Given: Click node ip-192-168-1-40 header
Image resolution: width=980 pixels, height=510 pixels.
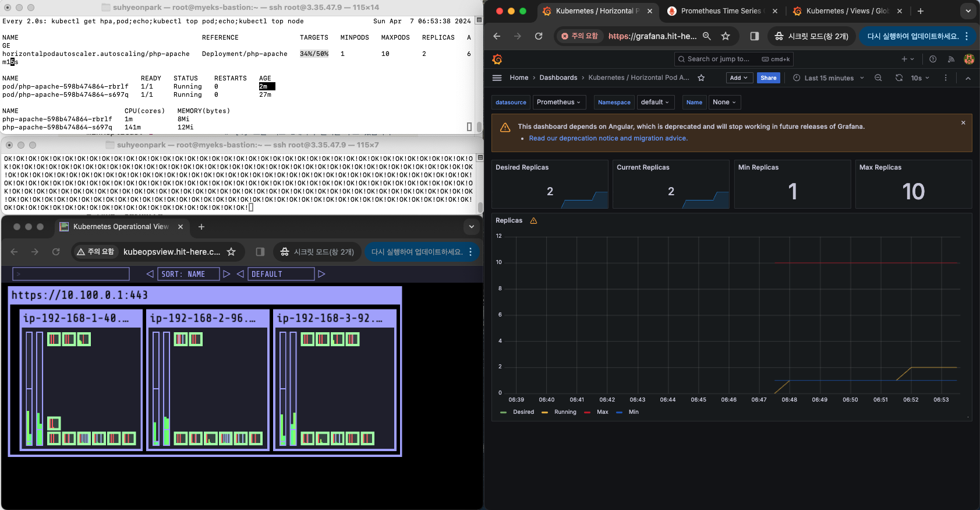Looking at the screenshot, I should click(x=82, y=318).
